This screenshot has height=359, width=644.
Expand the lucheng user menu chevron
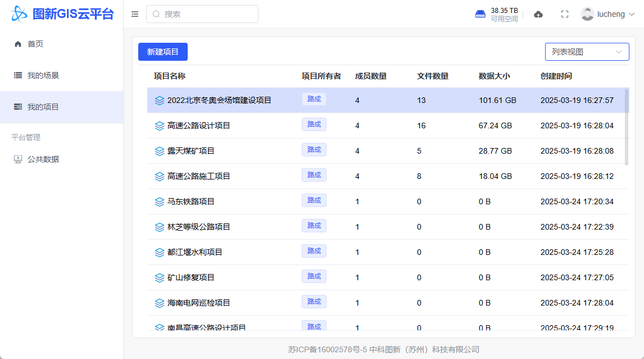point(631,14)
